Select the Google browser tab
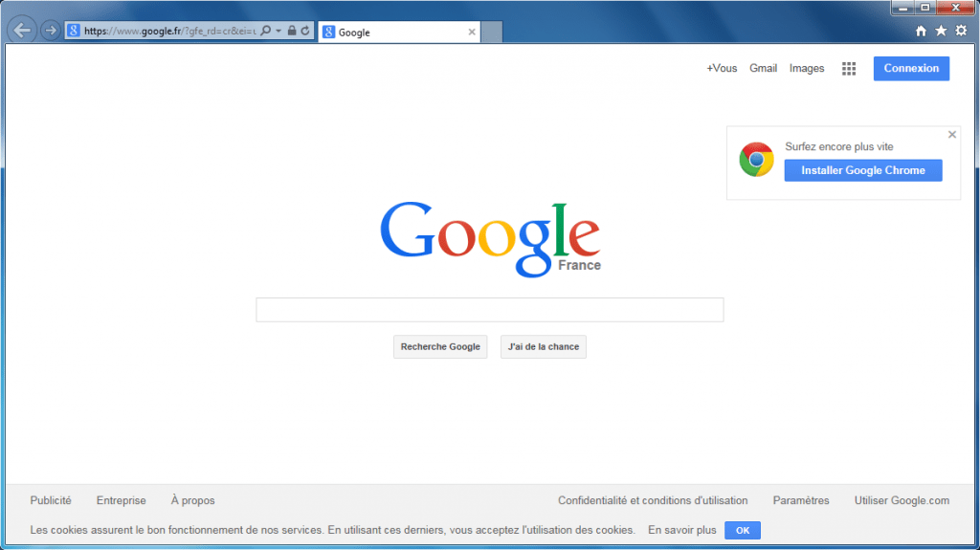The width and height of the screenshot is (980, 550). pos(399,32)
